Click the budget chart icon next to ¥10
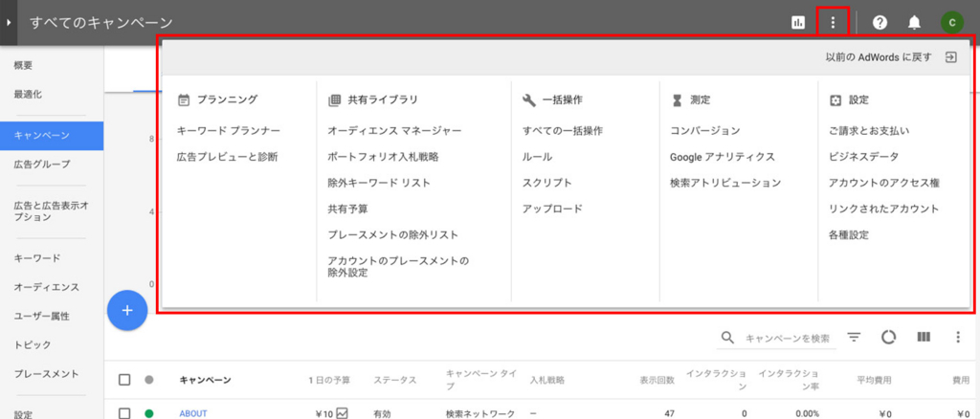 coord(342,412)
